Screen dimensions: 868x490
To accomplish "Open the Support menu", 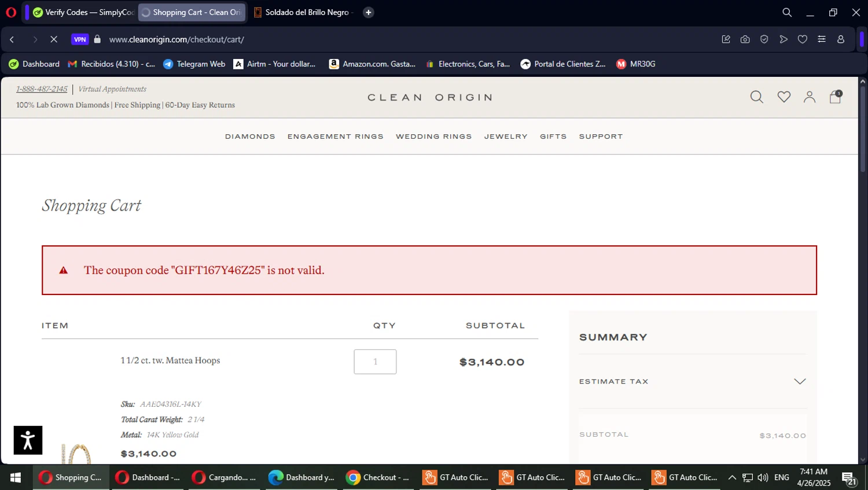I will [x=601, y=137].
